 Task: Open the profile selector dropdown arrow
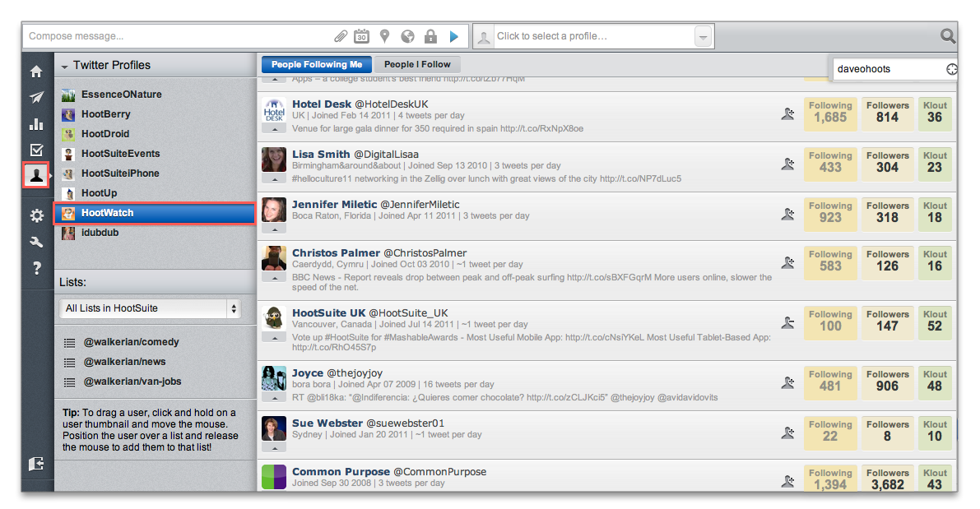[704, 37]
